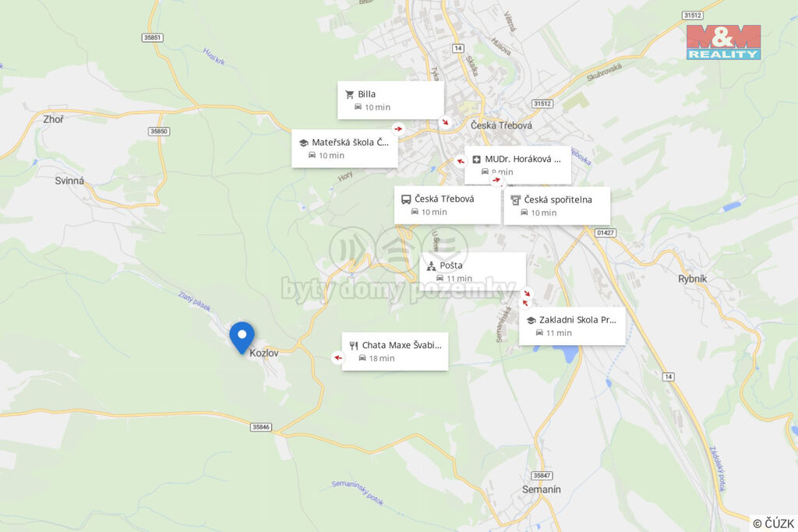Click the medical cross icon beside MUDr. Horáková
This screenshot has width=798, height=532.
pos(476,160)
